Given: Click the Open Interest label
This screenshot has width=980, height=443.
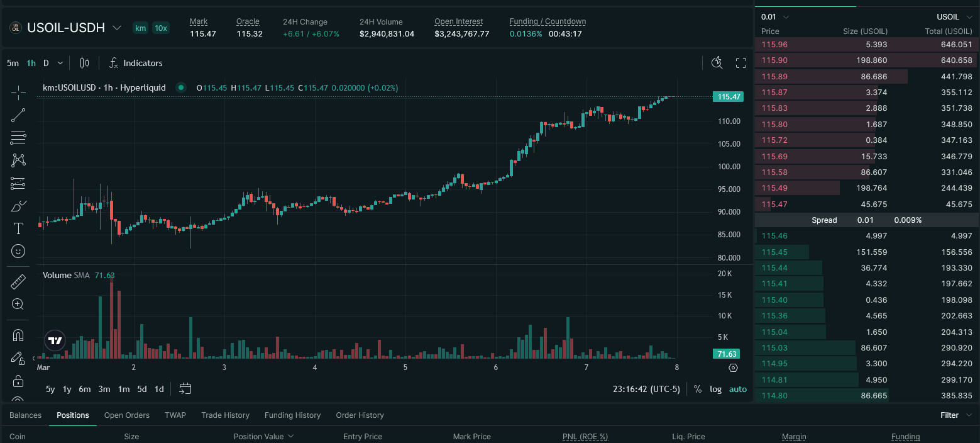Looking at the screenshot, I should tap(459, 21).
